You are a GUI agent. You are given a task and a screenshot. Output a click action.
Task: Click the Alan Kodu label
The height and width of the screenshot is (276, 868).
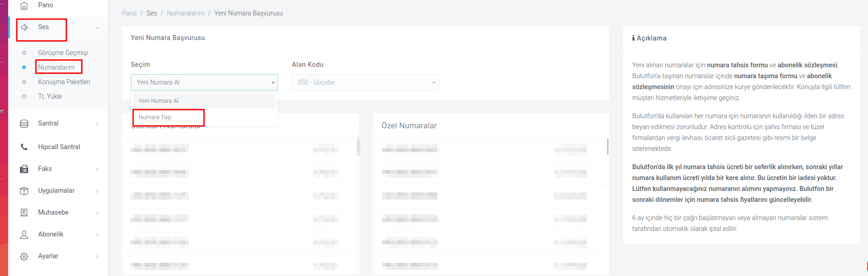pyautogui.click(x=308, y=65)
